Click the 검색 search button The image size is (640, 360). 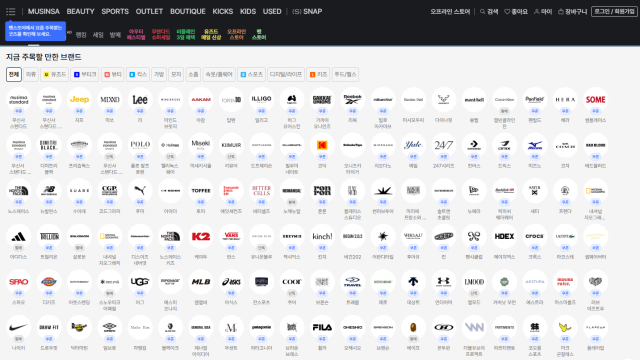pos(489,11)
